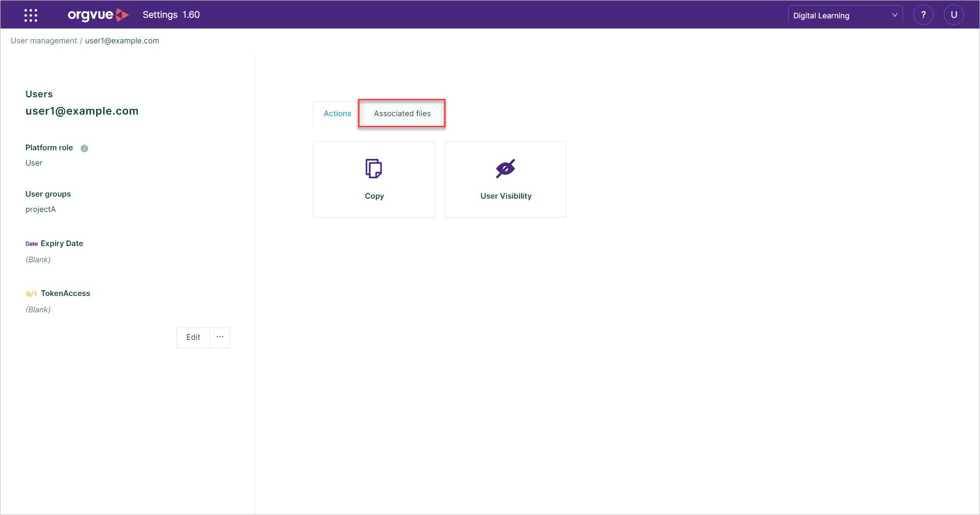
Task: Click the User Visibility crossed-eye icon
Action: coord(505,169)
